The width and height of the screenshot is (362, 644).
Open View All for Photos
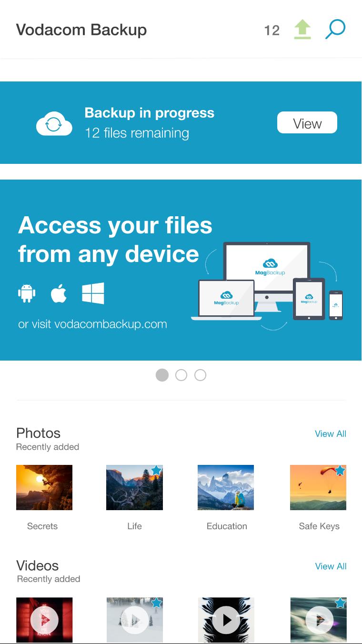[331, 433]
